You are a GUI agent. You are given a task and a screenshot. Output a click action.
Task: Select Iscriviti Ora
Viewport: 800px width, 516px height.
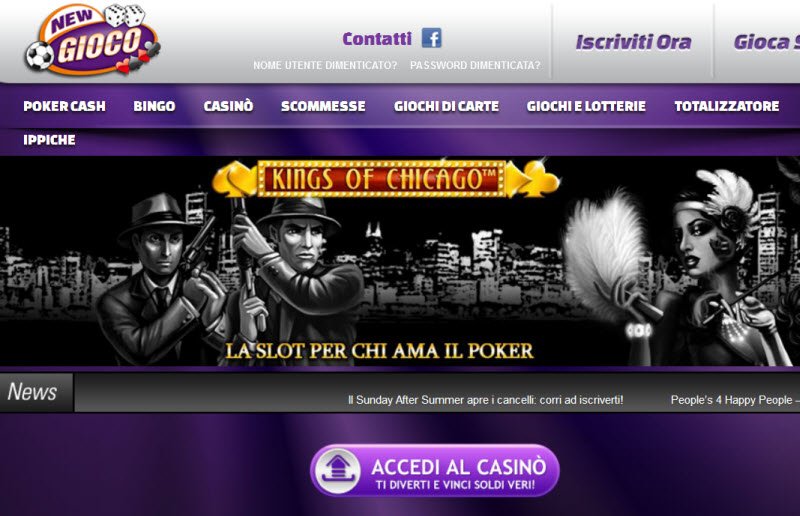(633, 42)
